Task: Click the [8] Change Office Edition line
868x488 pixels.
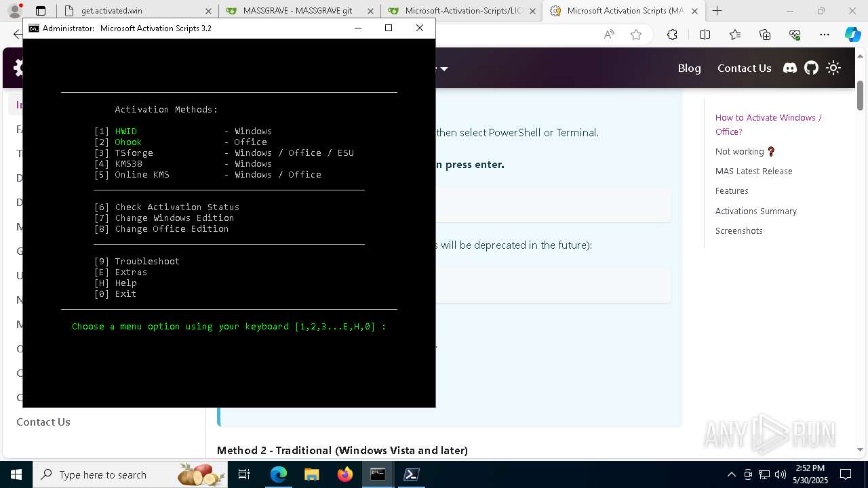Action: tap(161, 228)
